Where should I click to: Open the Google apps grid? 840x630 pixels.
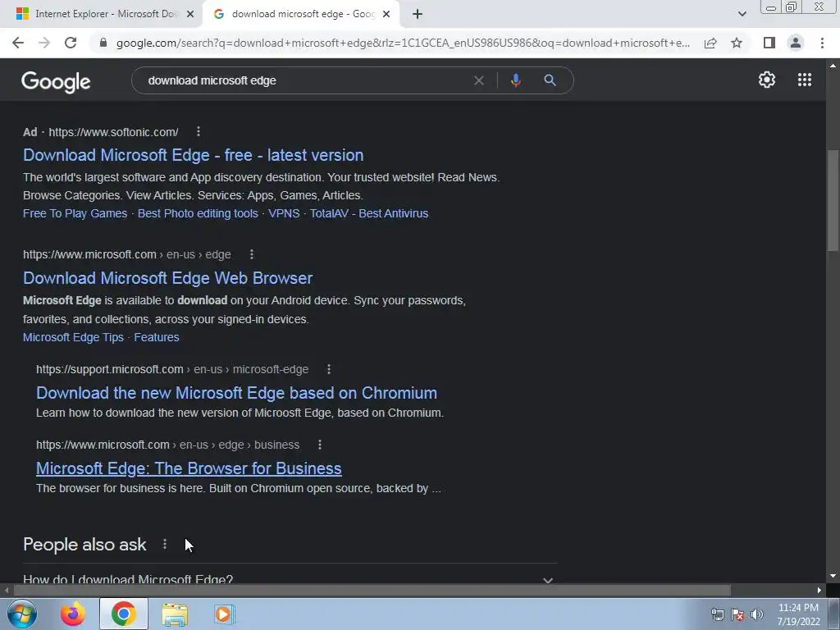pos(804,80)
